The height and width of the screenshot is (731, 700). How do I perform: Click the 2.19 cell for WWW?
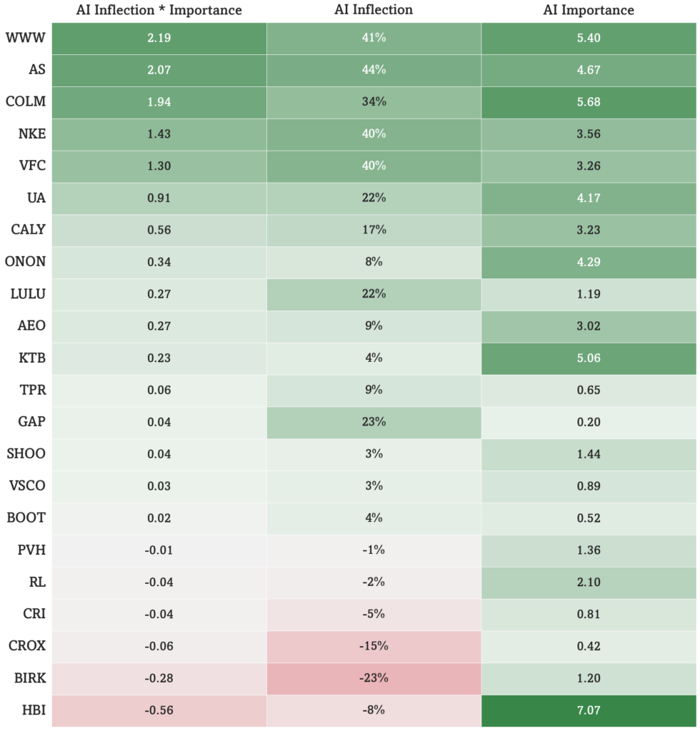pyautogui.click(x=159, y=39)
